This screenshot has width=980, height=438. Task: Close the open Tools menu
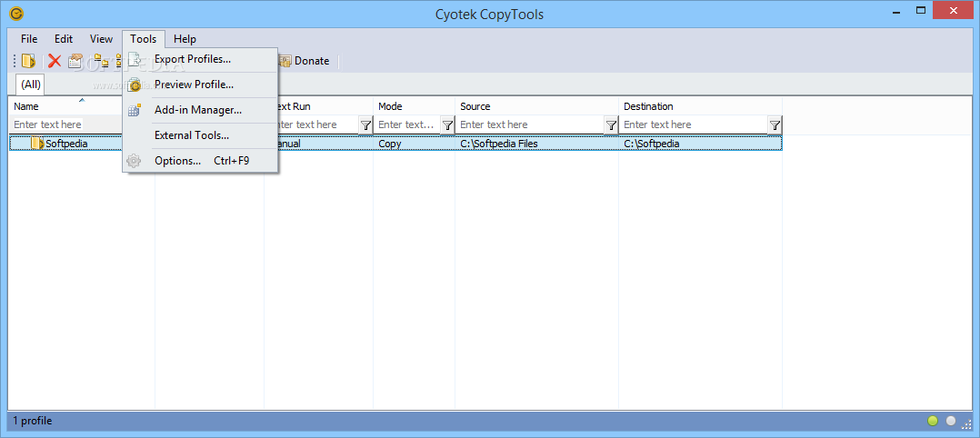click(x=144, y=39)
